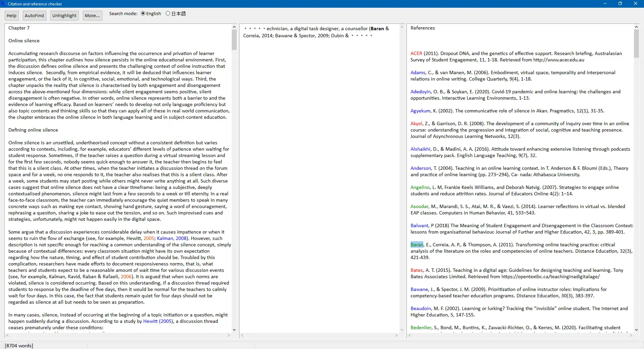This screenshot has height=349, width=644.
Task: Open the More... options
Action: click(x=92, y=15)
